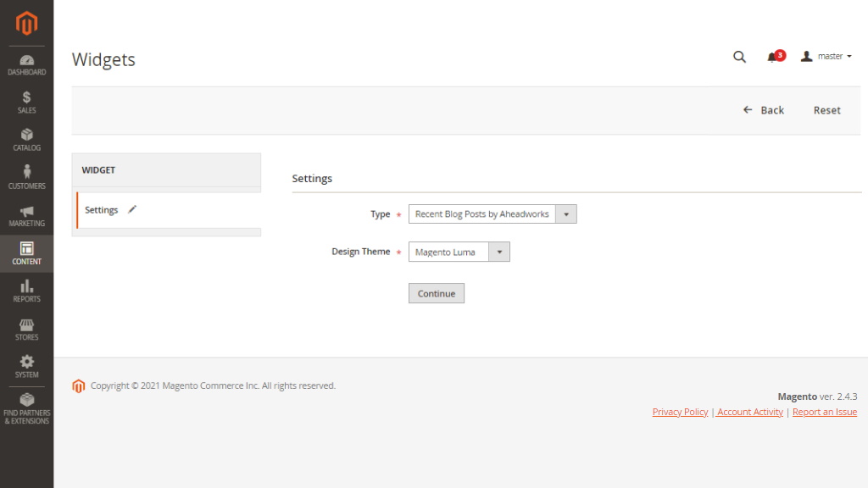Click the search magnifier icon
The width and height of the screenshot is (868, 488).
(x=739, y=57)
